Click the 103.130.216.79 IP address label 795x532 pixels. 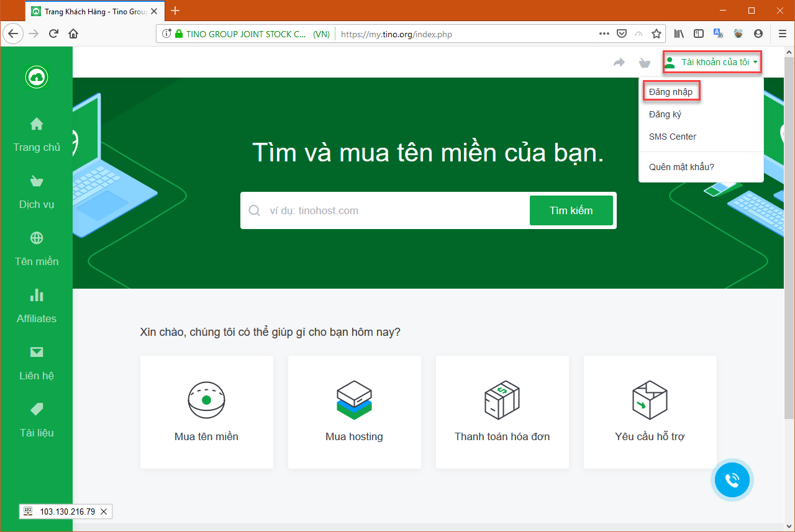[68, 512]
